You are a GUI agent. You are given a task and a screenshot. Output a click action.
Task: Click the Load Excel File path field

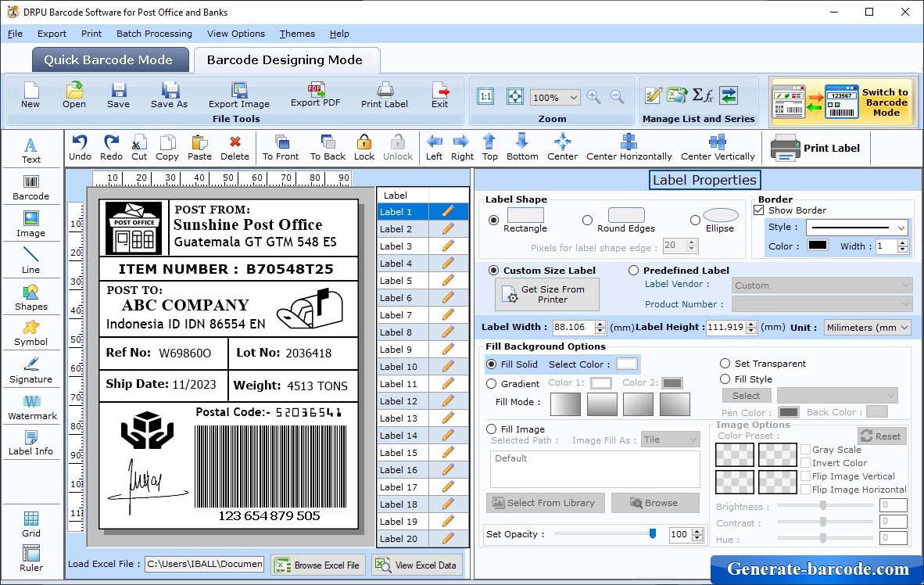(x=205, y=564)
